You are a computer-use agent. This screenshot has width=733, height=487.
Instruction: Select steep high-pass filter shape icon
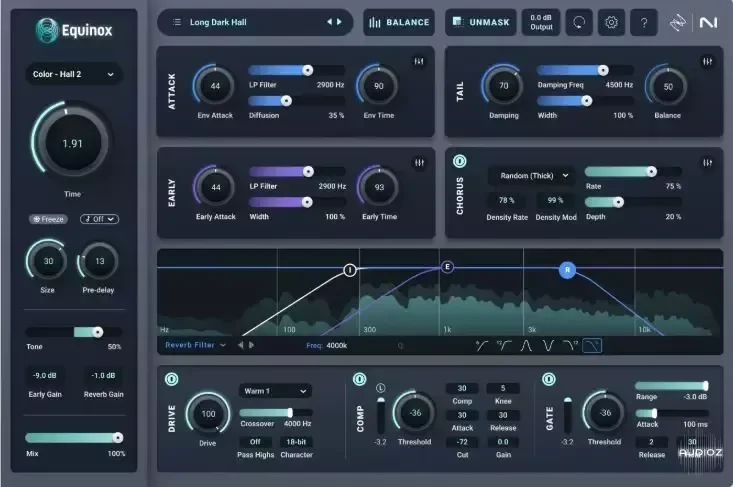504,346
